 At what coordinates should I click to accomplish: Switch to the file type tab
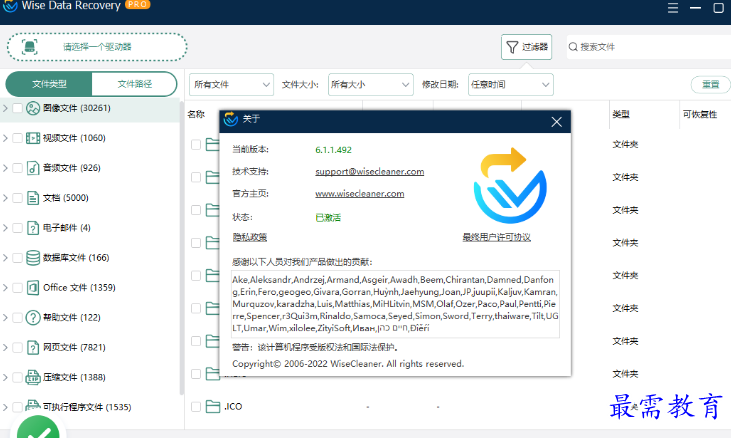pyautogui.click(x=49, y=84)
